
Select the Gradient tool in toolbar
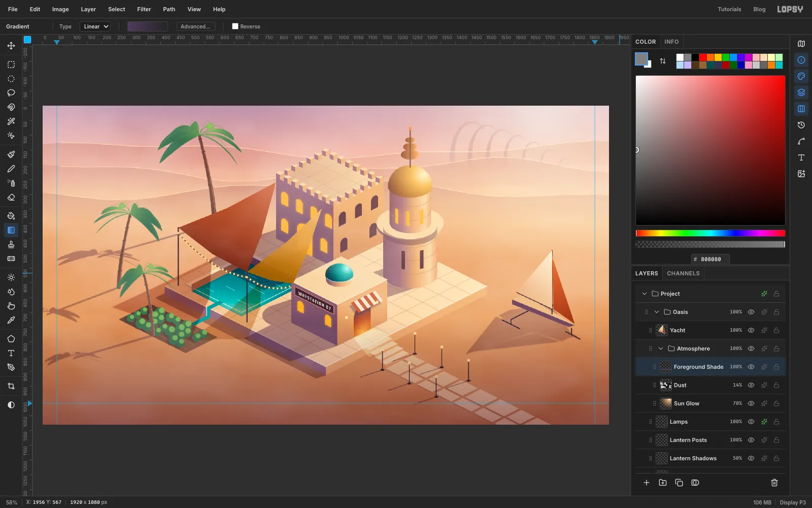[11, 230]
